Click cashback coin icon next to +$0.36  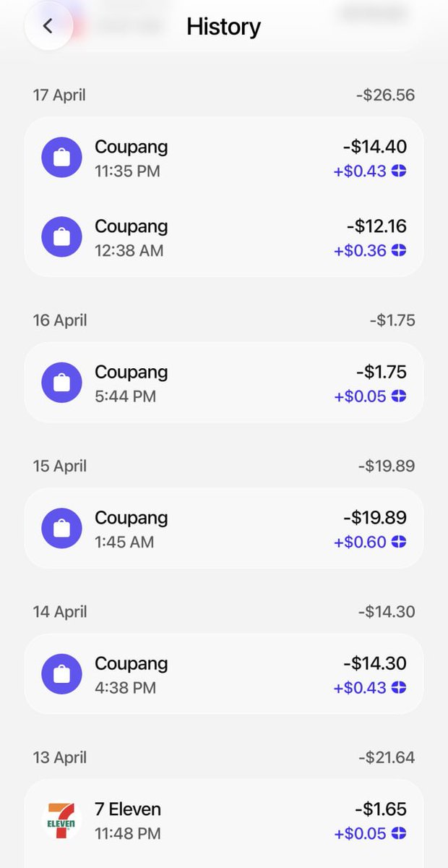[x=399, y=250]
